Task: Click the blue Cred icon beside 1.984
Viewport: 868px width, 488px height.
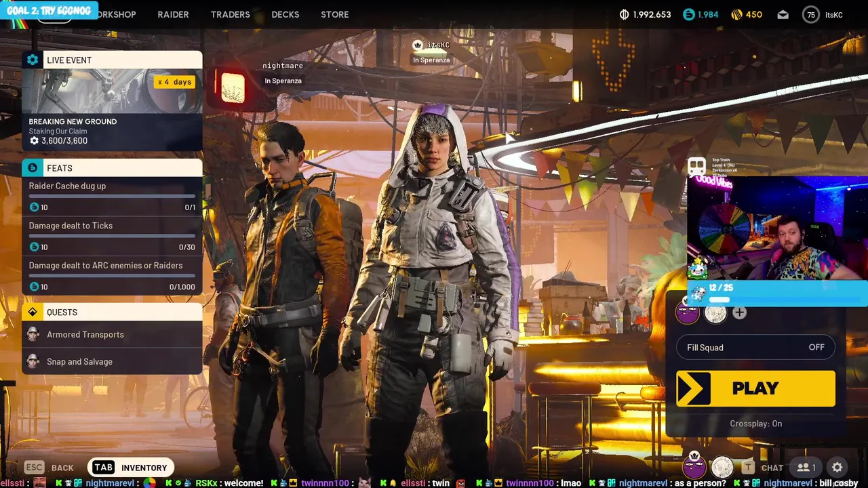Action: point(689,14)
